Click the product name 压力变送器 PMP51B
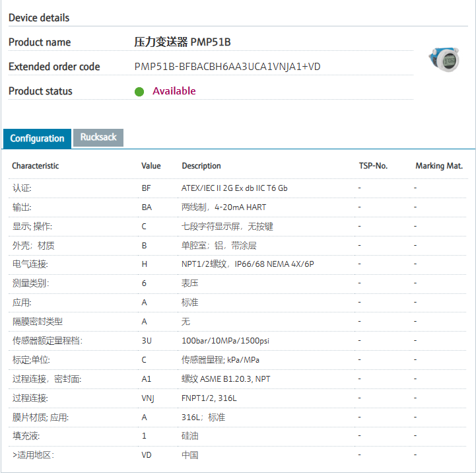The image size is (476, 473). [x=182, y=42]
